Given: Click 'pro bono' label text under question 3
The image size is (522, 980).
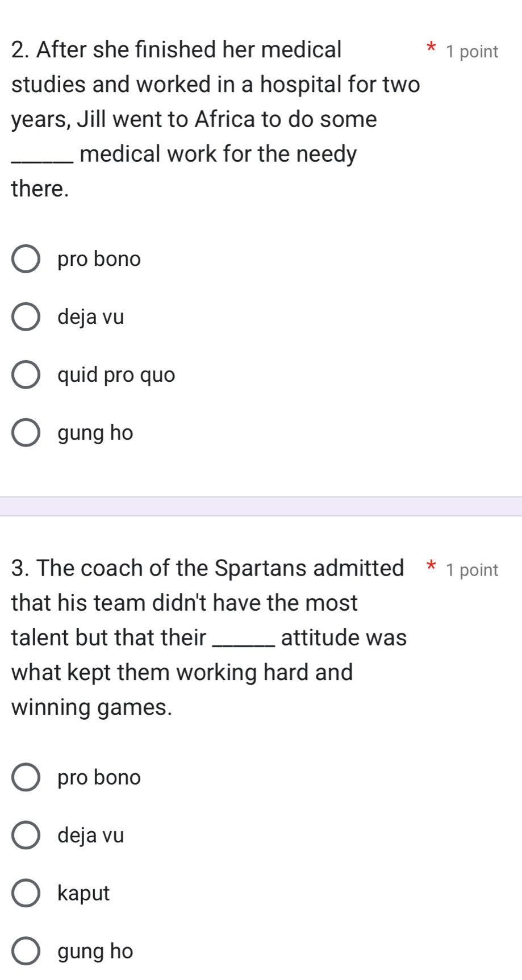Looking at the screenshot, I should pos(99,777).
